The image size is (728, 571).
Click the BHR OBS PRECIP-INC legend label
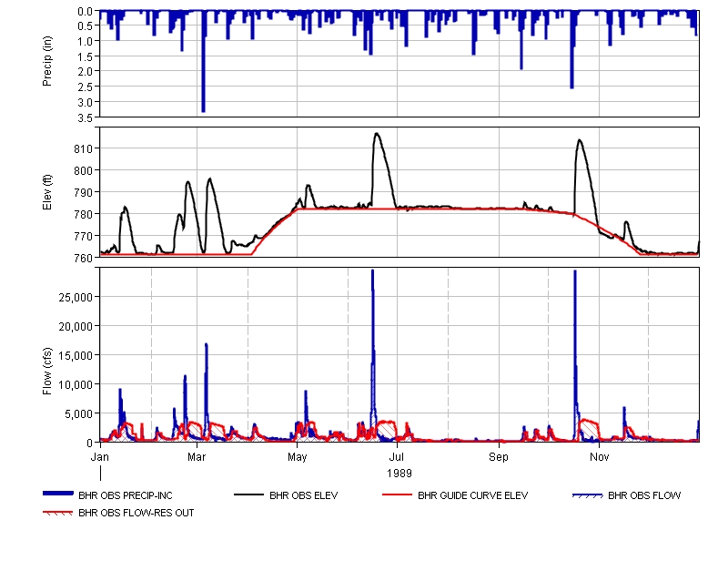click(126, 495)
